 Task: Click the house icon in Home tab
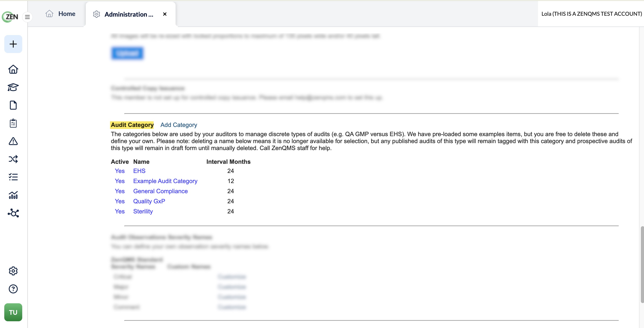pos(49,13)
